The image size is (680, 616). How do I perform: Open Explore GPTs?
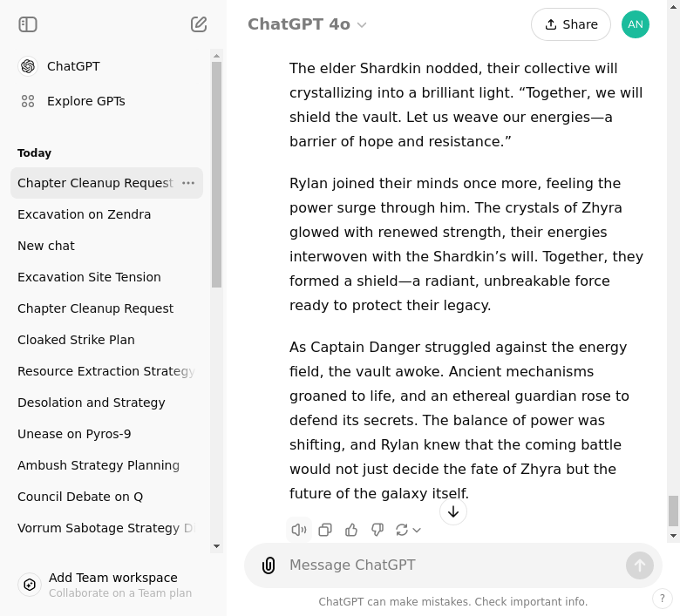[85, 101]
